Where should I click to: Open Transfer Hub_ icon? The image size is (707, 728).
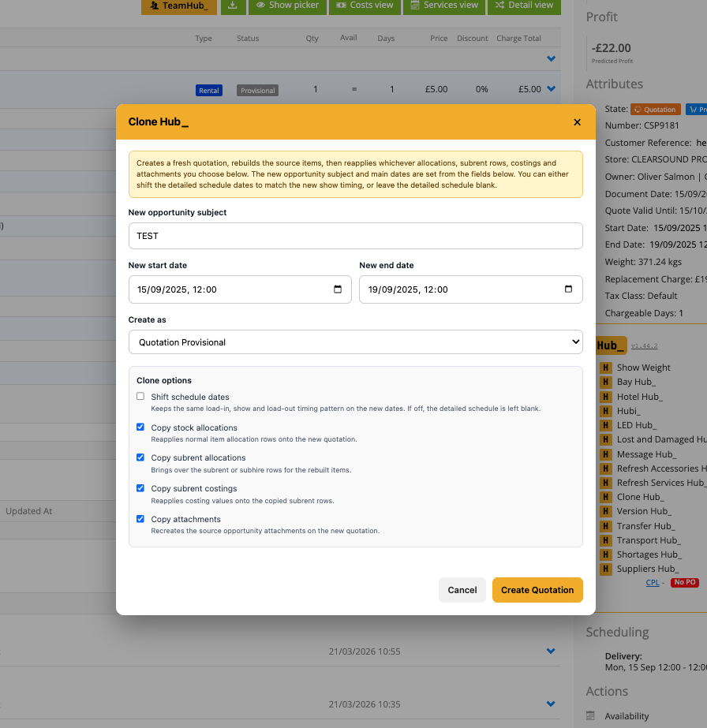pos(605,526)
